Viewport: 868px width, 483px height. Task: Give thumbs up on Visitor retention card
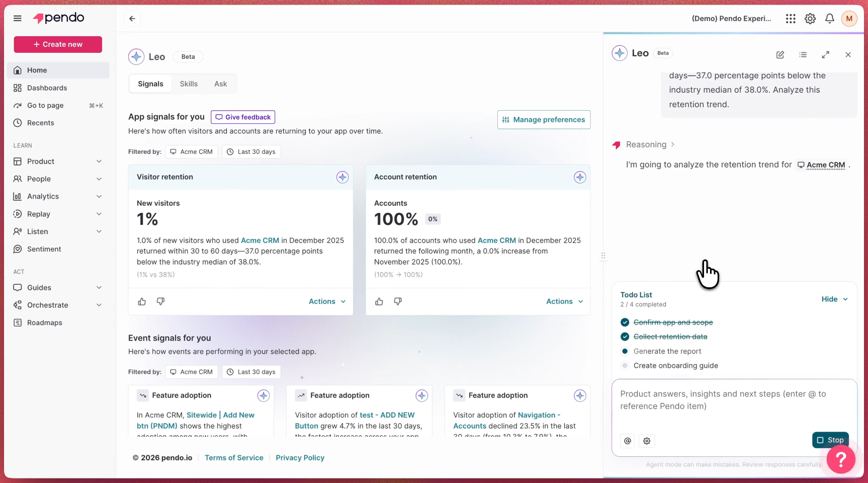(x=142, y=301)
